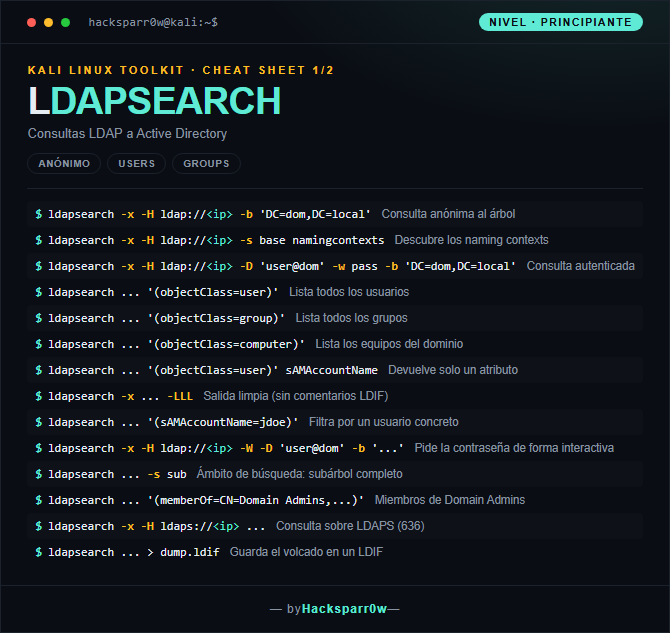Click 'Pide la contraseña de forma interactiva' text
Screen dimensions: 670x633
(514, 448)
